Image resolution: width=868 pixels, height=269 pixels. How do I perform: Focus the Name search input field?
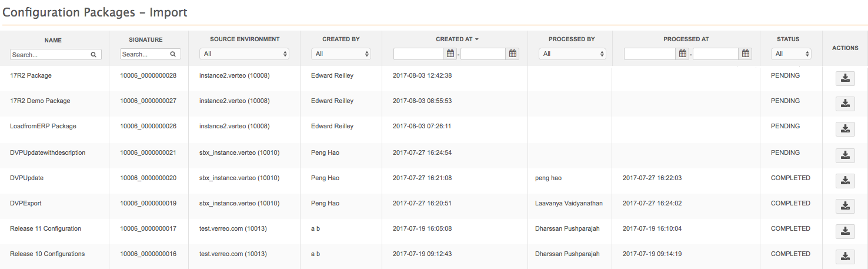pos(49,54)
